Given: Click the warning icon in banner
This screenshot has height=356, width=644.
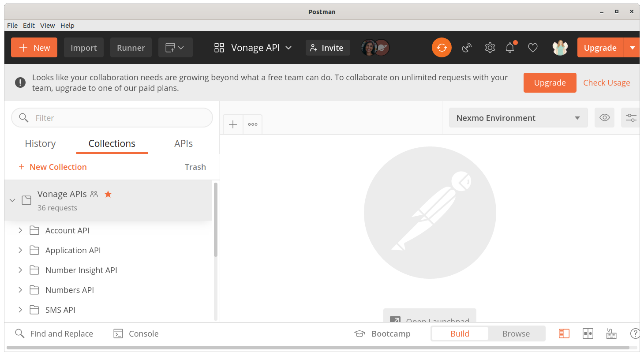Looking at the screenshot, I should 20,82.
